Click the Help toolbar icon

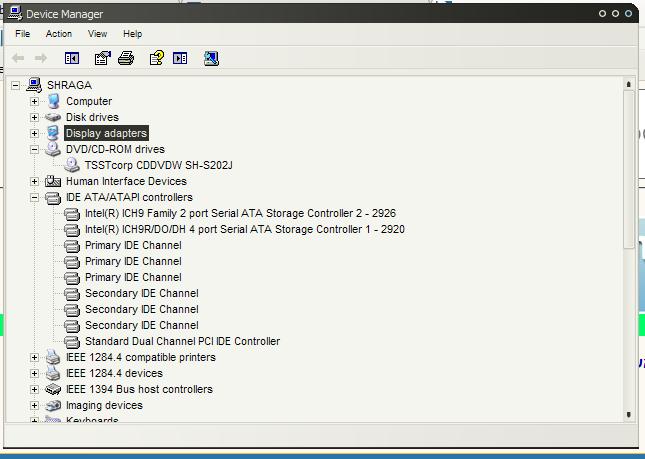(x=156, y=59)
